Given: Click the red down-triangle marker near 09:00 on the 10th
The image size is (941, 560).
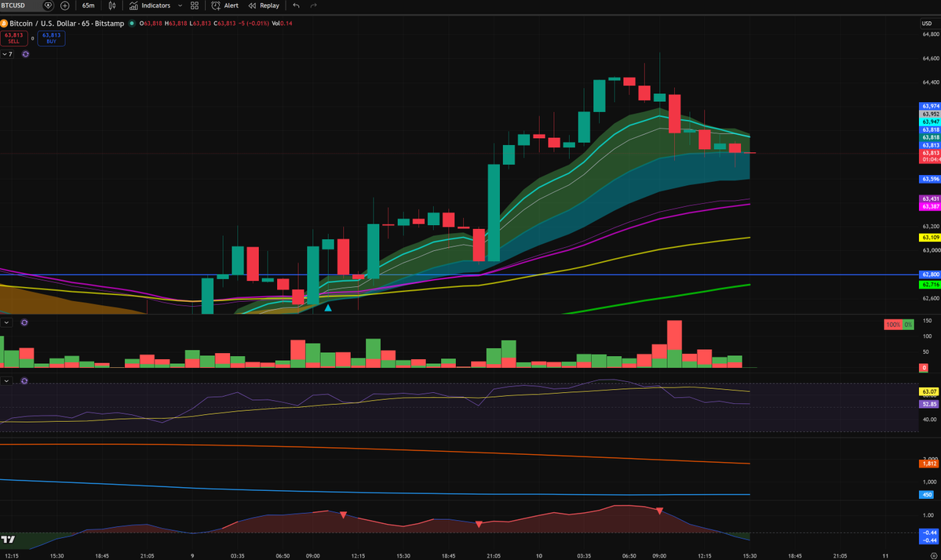Looking at the screenshot, I should [659, 511].
